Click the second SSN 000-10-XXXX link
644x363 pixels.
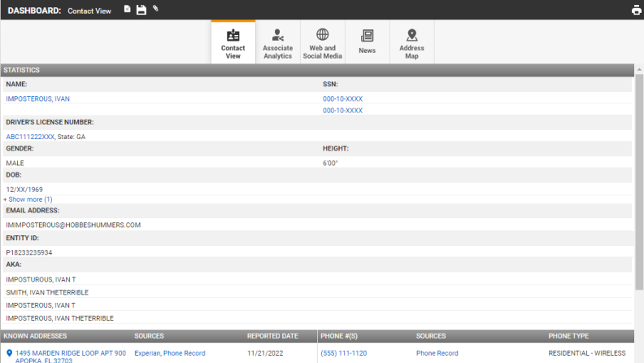pyautogui.click(x=342, y=111)
